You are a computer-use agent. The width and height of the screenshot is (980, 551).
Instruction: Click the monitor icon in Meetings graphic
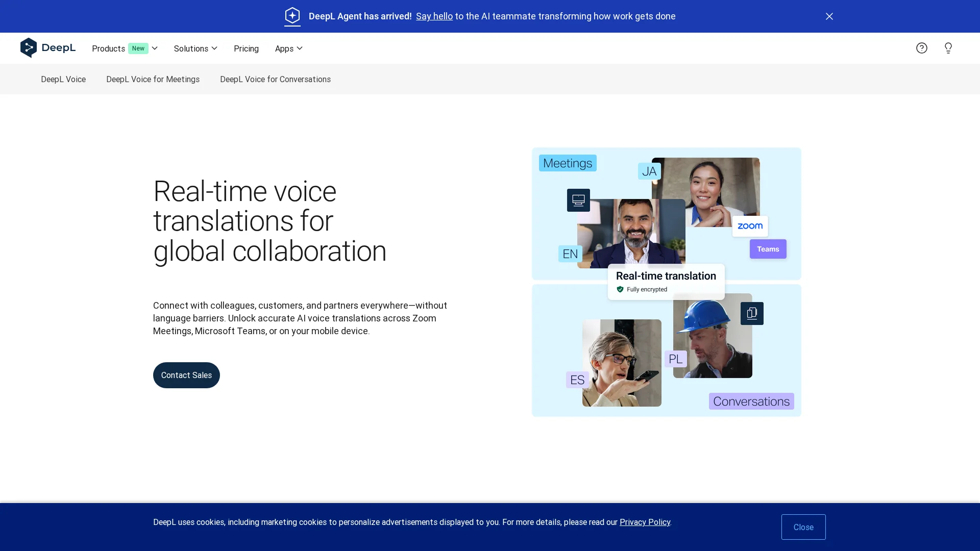[x=578, y=200]
